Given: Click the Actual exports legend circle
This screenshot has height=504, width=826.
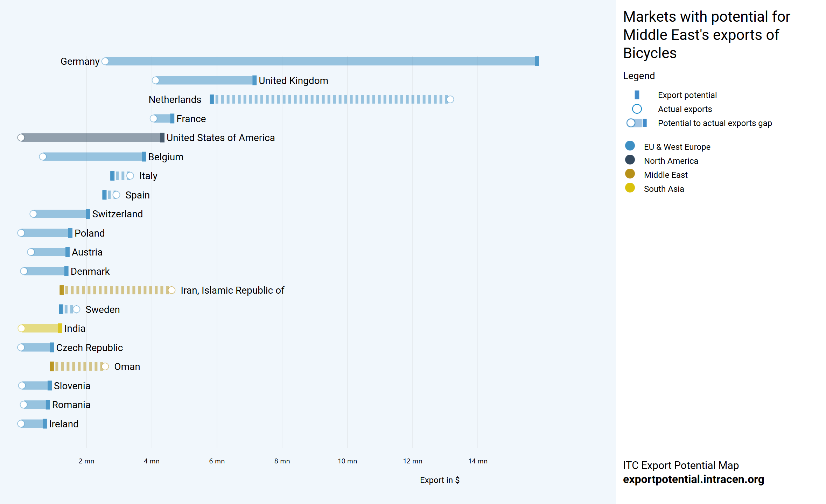Looking at the screenshot, I should (x=637, y=109).
